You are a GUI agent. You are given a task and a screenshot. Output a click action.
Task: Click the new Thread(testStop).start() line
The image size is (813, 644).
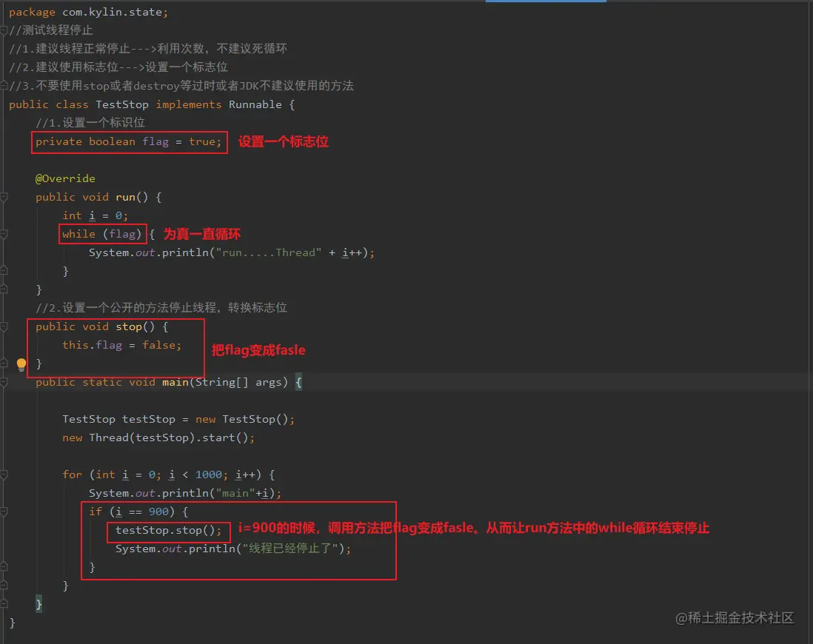pyautogui.click(x=158, y=437)
